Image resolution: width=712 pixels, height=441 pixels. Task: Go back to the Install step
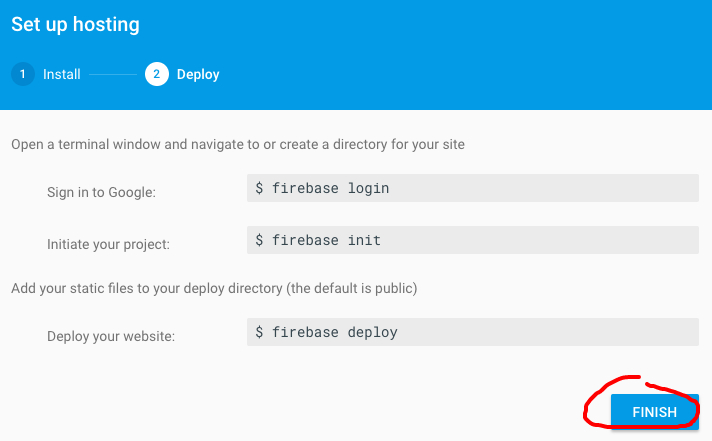[61, 74]
